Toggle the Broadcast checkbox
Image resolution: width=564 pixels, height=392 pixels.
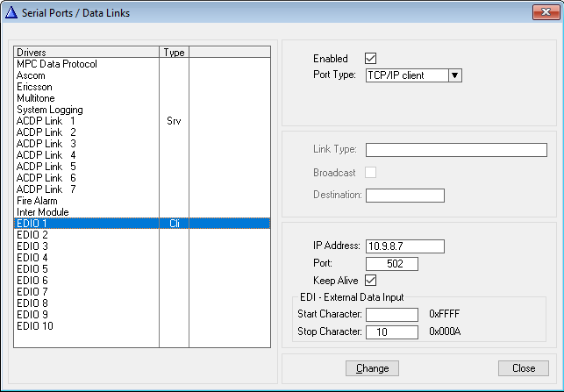pos(370,172)
